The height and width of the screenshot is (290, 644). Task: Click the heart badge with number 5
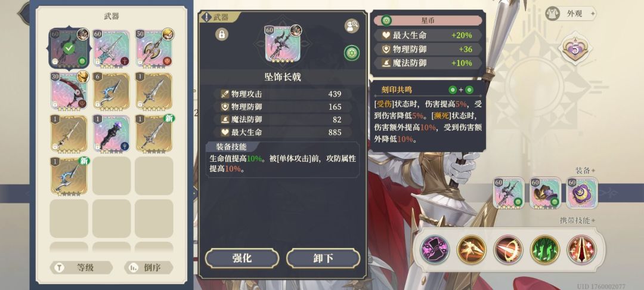click(x=575, y=50)
